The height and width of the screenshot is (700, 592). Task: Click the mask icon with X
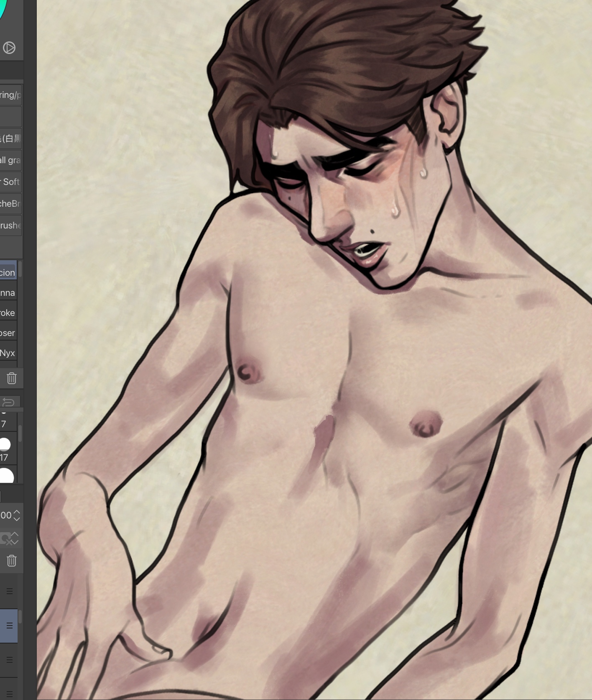(x=5, y=539)
